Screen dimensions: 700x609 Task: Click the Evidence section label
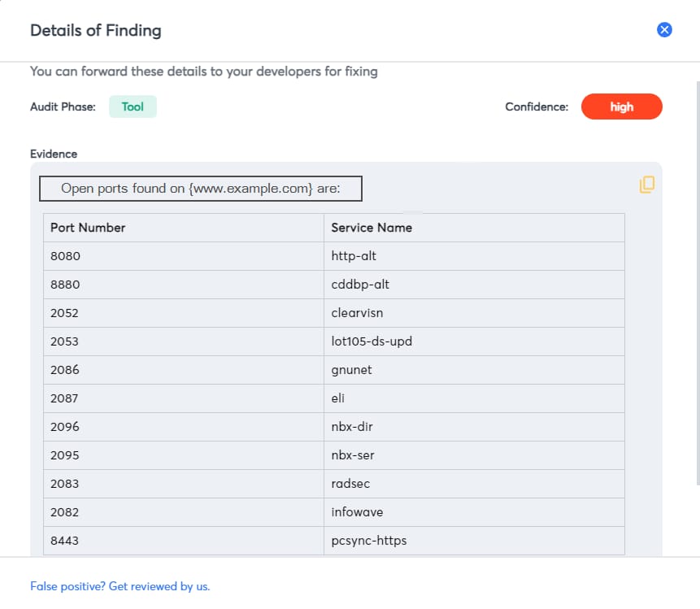point(54,154)
